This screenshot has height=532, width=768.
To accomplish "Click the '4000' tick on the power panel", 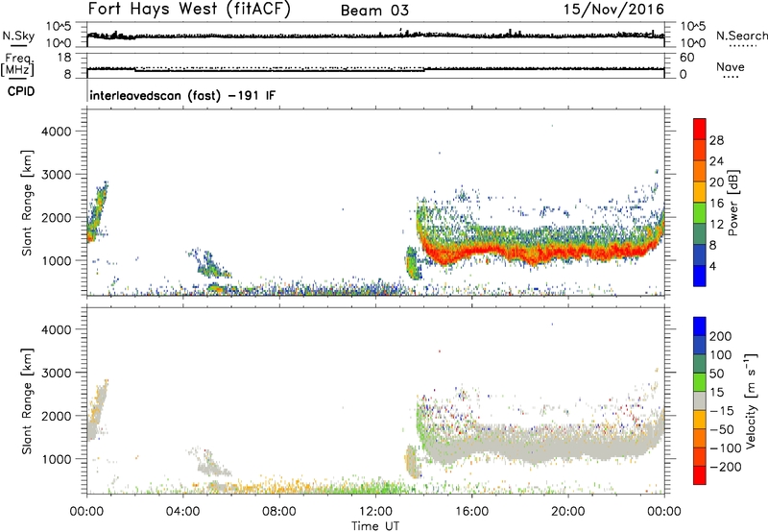I will (x=56, y=132).
